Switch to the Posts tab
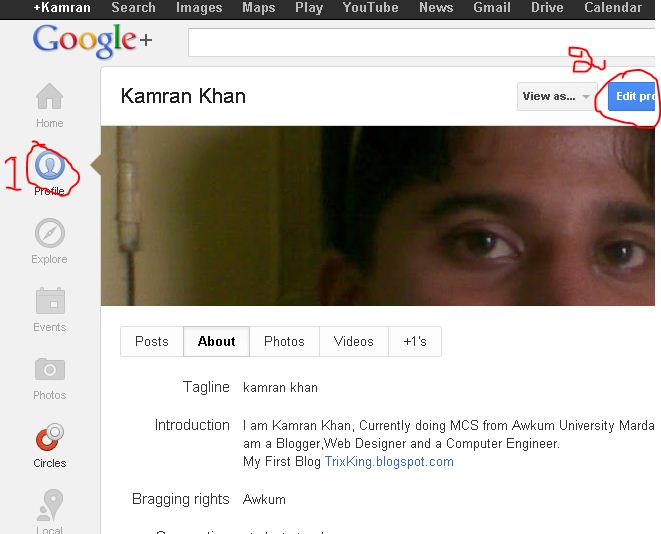Screen dimensions: 661x534 point(152,341)
